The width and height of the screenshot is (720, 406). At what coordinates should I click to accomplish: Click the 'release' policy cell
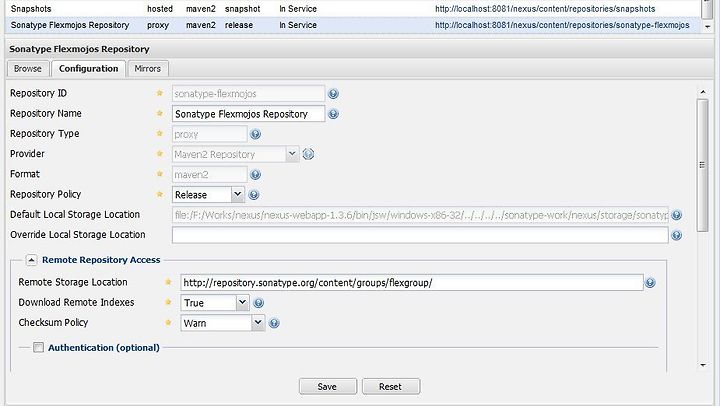tap(239, 25)
